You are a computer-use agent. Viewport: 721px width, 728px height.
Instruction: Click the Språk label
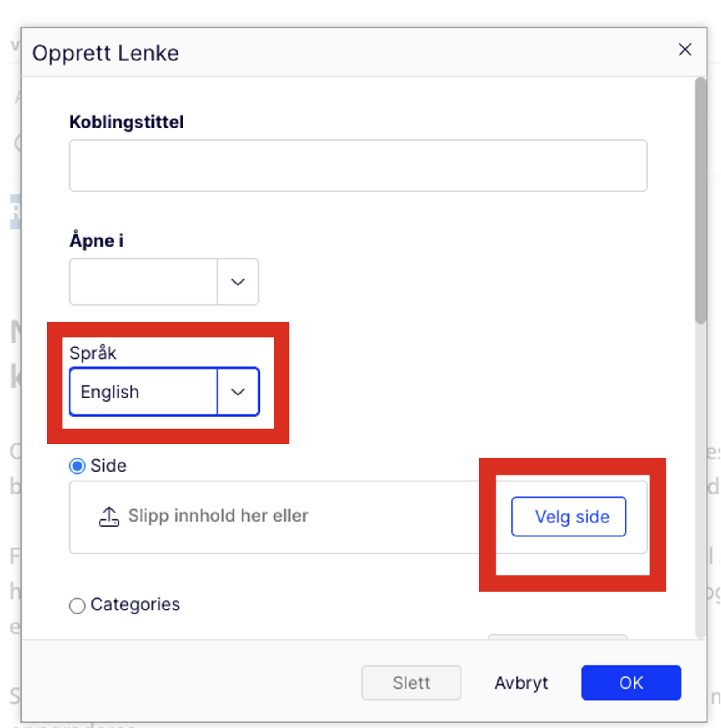[x=93, y=353]
